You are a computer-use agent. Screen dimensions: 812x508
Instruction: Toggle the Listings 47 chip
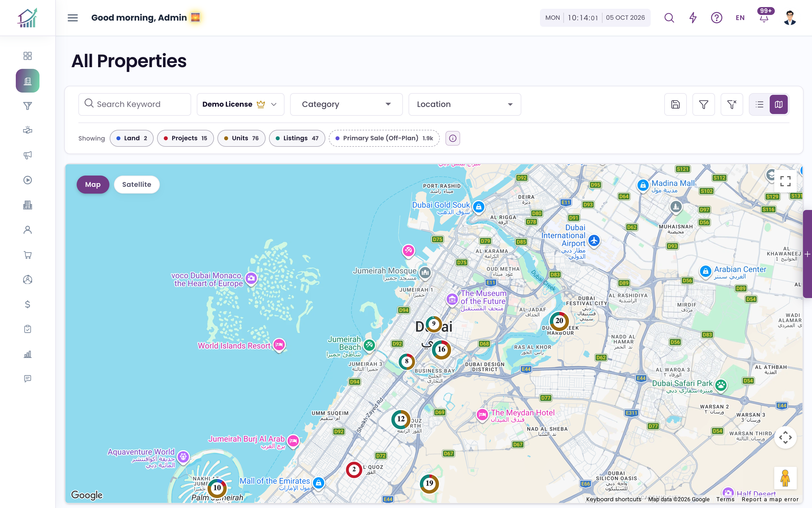(297, 138)
